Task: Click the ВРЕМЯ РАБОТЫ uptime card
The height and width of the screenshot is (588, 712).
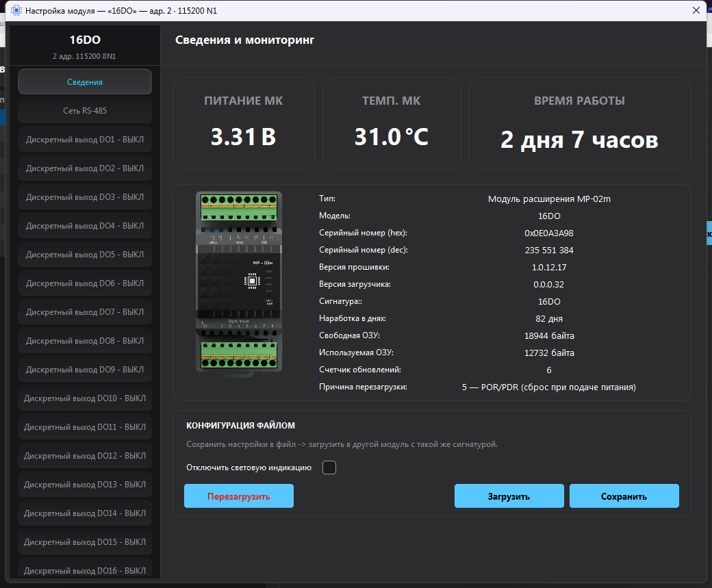Action: click(x=580, y=123)
